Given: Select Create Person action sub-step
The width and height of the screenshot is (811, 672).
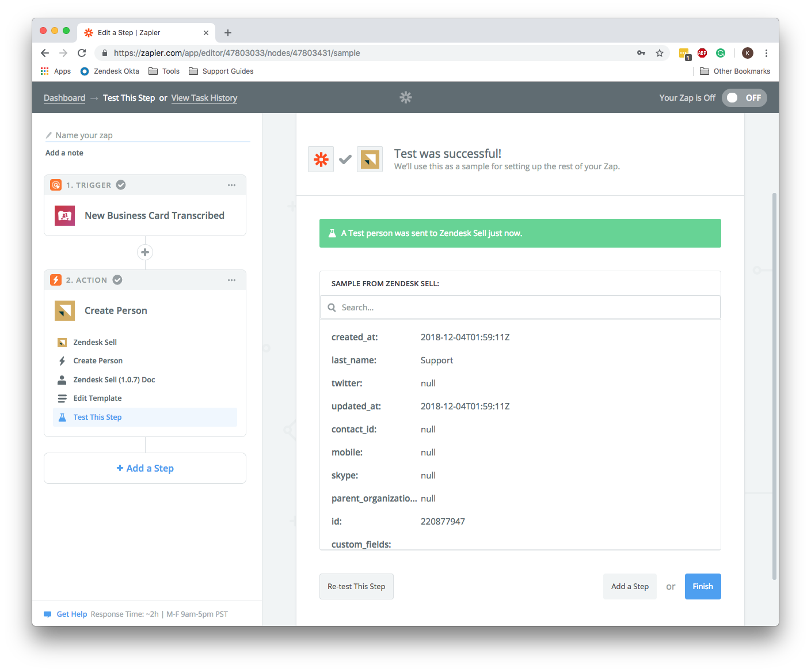Looking at the screenshot, I should 145,361.
